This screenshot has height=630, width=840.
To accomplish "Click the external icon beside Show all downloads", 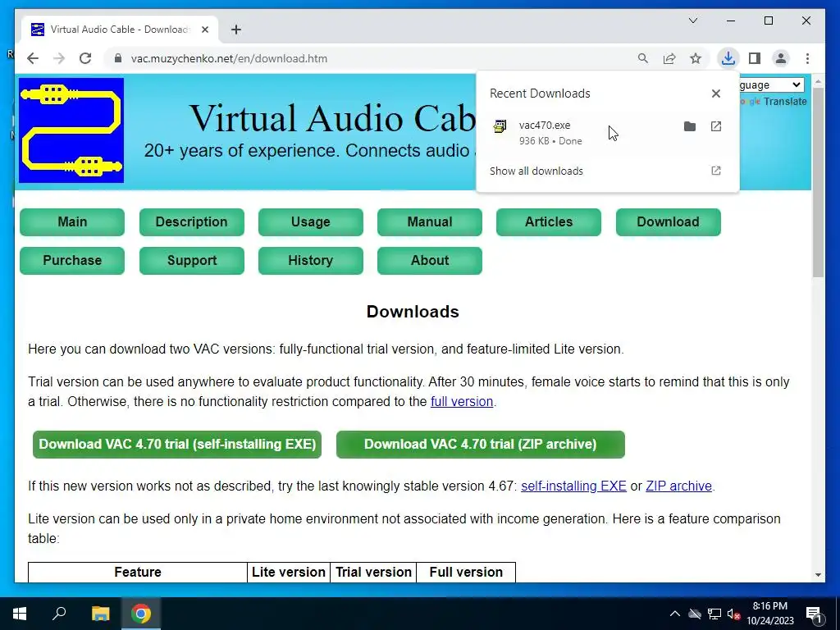I will [x=715, y=171].
